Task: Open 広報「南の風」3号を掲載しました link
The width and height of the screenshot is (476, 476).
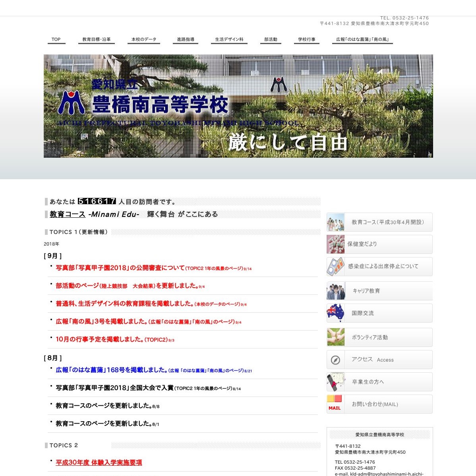Action: 149,322
